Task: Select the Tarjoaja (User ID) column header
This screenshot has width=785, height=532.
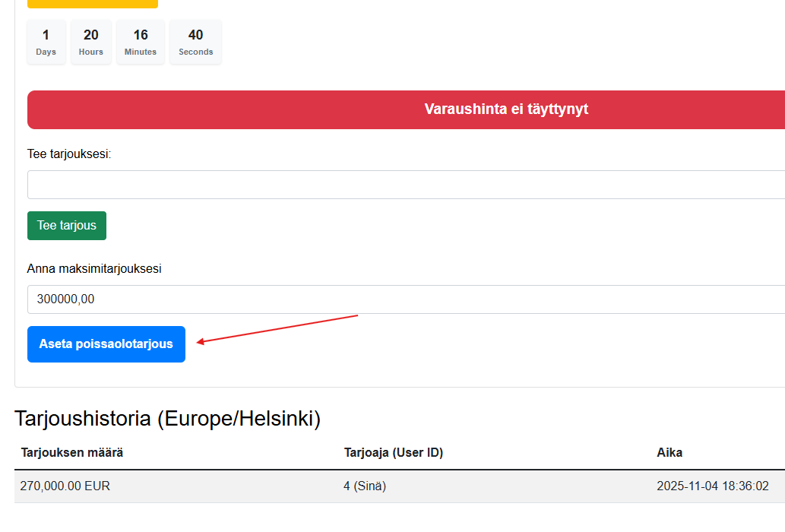Action: pos(394,453)
